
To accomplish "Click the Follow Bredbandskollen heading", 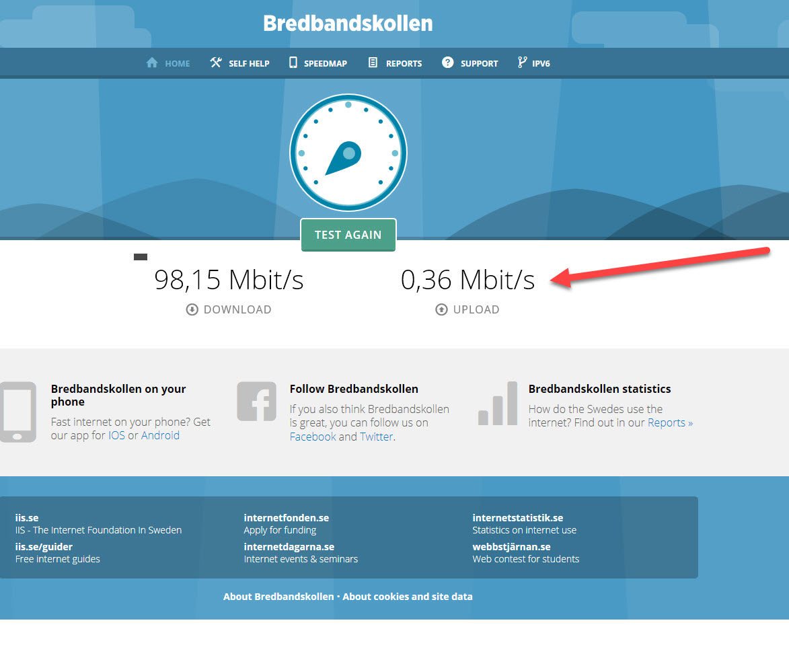I will click(x=354, y=389).
